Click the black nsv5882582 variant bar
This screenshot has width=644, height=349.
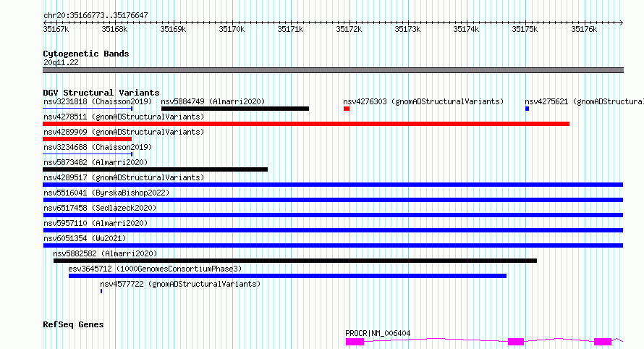coord(295,261)
